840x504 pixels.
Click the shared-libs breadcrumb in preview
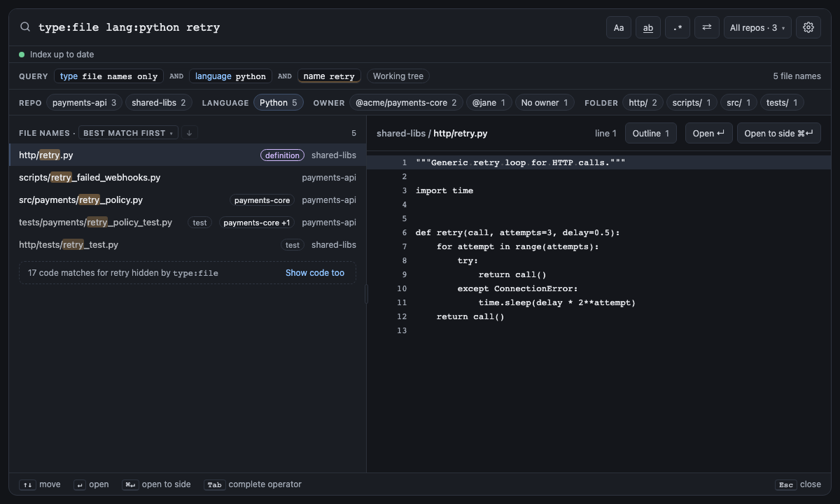[401, 133]
